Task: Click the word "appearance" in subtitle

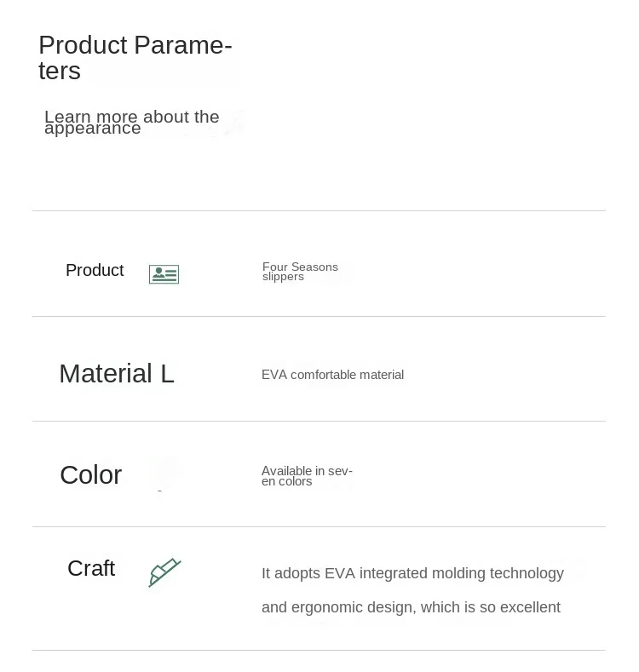Action: (x=93, y=129)
